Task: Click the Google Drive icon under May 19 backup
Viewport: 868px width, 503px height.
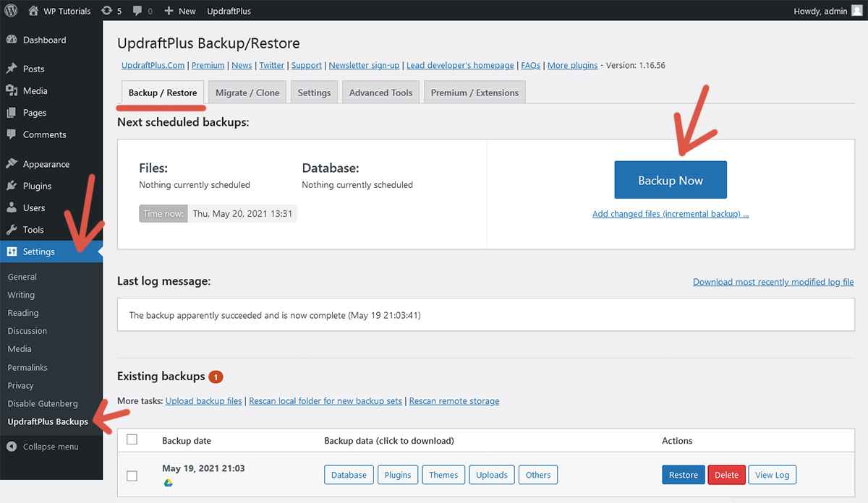Action: click(x=167, y=483)
